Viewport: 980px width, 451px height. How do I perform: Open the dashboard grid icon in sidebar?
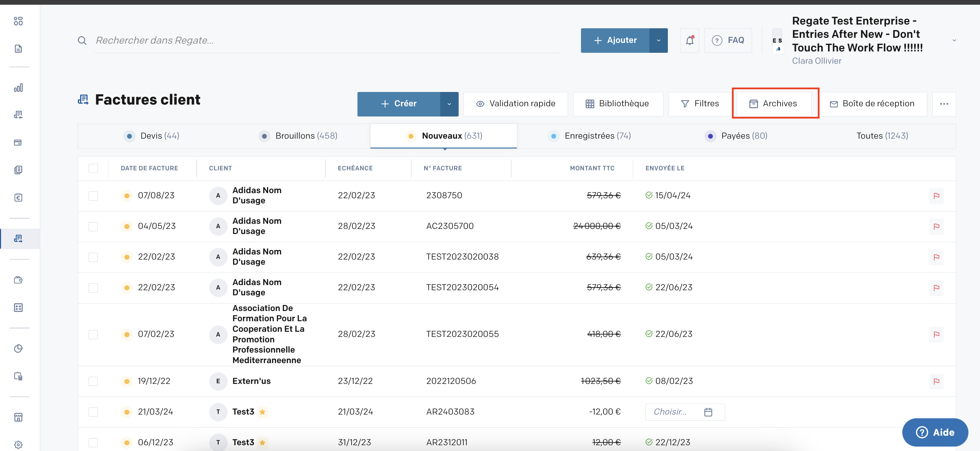(18, 21)
